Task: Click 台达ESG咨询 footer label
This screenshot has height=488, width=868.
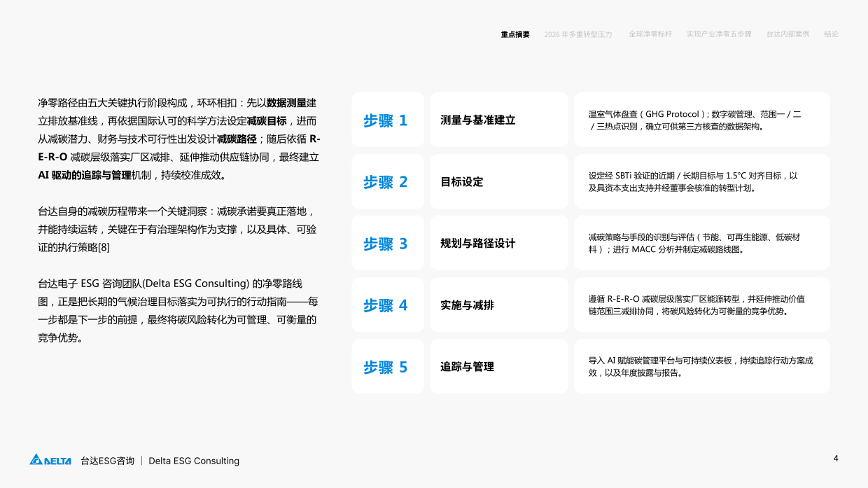Action: pos(107,461)
